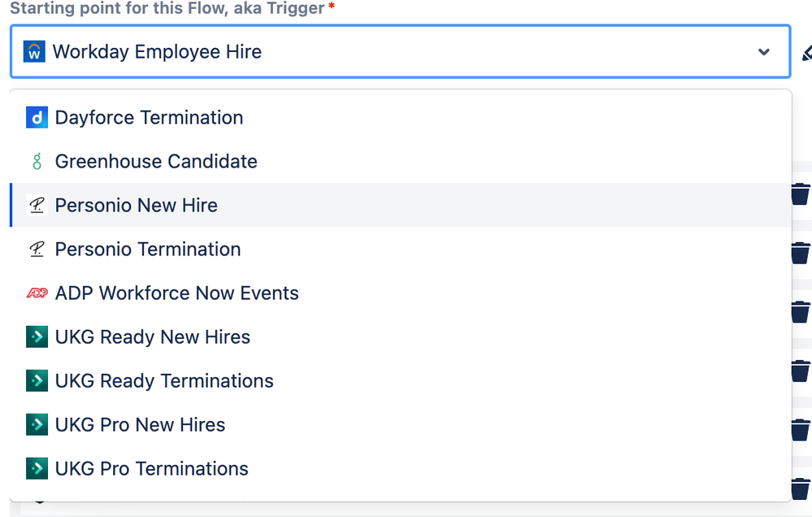The width and height of the screenshot is (812, 517).
Task: Click trash icon beside Personio New Hire
Action: click(800, 195)
